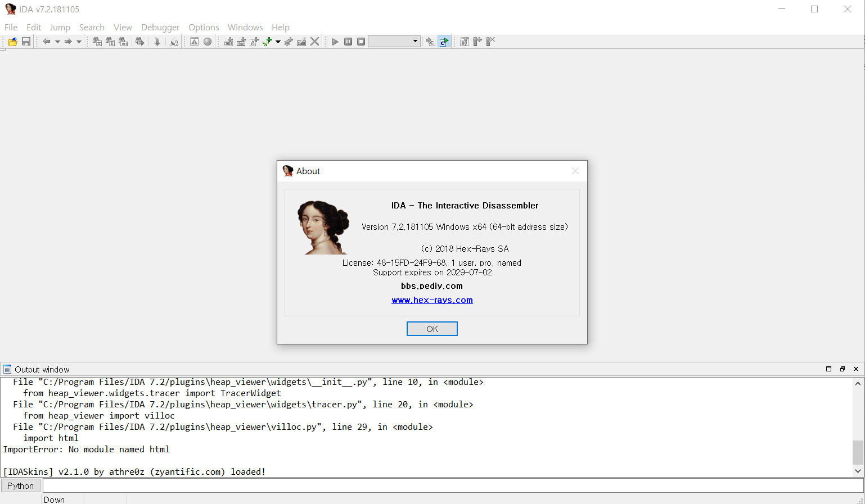Click the convert to code icon

(228, 42)
